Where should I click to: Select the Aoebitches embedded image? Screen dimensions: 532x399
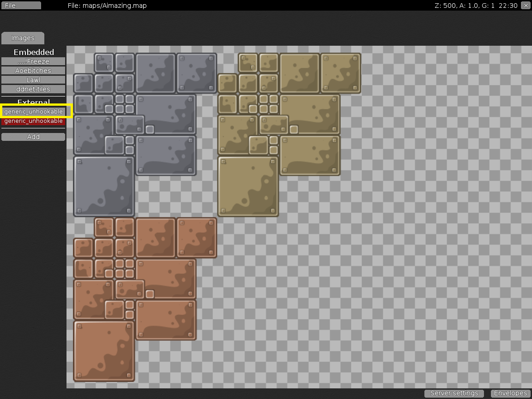pos(33,71)
